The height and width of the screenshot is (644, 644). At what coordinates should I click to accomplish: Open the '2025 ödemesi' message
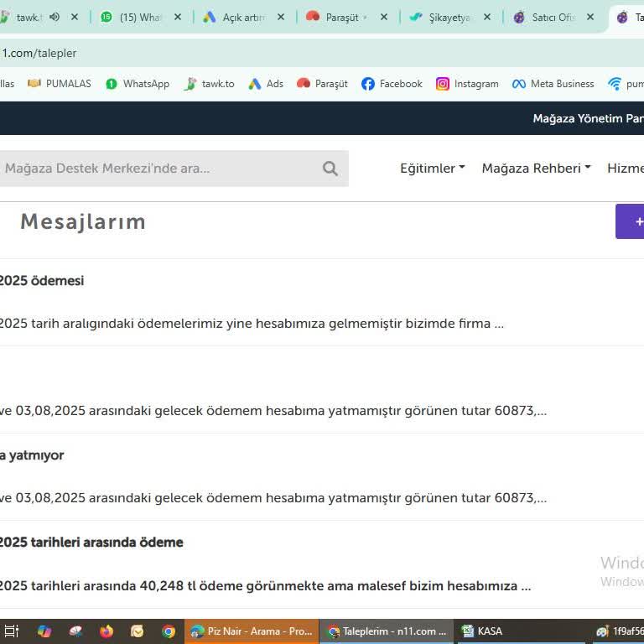pyautogui.click(x=41, y=281)
